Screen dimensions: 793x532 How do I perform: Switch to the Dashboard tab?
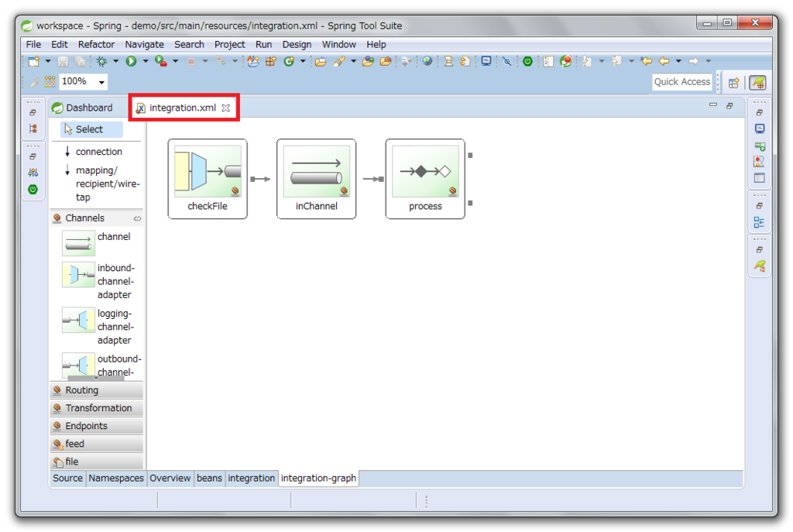(82, 108)
